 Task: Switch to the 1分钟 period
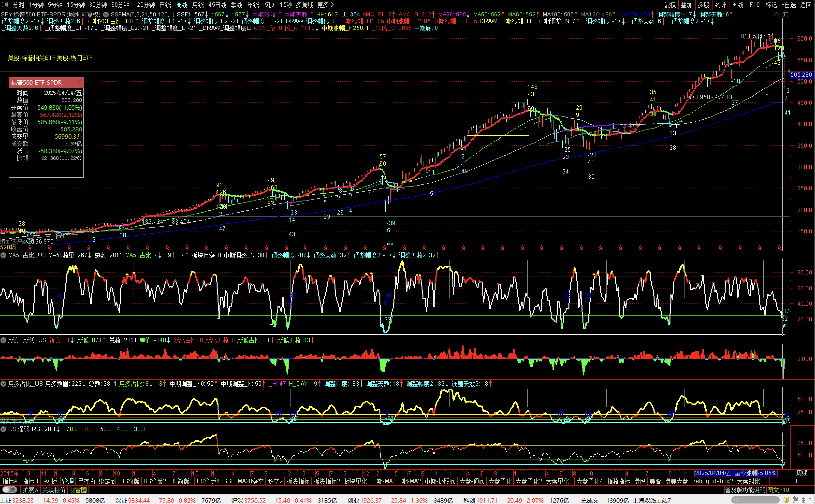36,5
